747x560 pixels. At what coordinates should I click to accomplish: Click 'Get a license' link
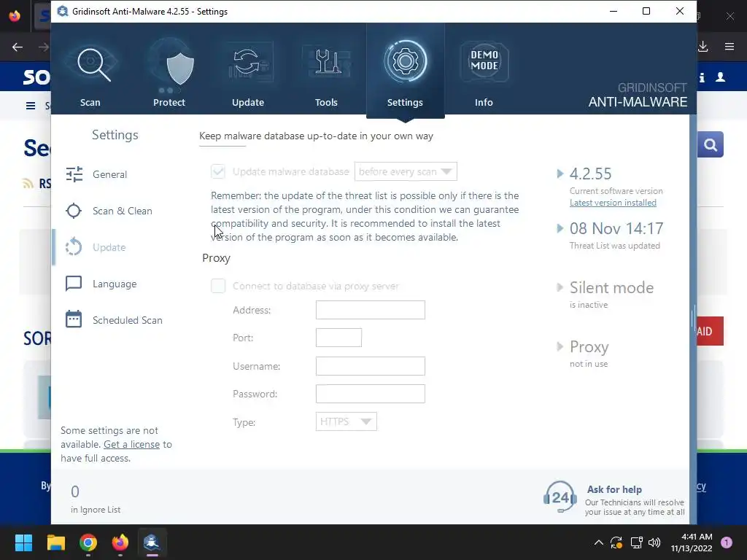click(x=131, y=444)
